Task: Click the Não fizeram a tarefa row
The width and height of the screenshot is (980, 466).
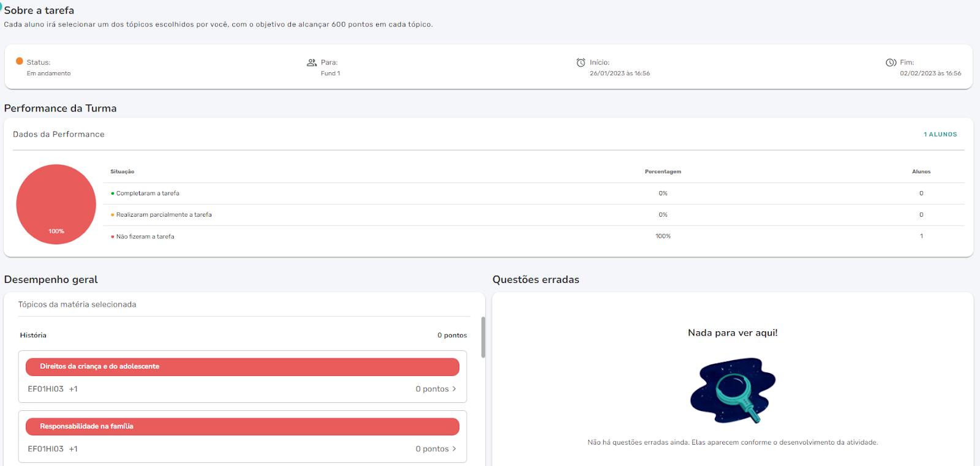Action: (145, 236)
